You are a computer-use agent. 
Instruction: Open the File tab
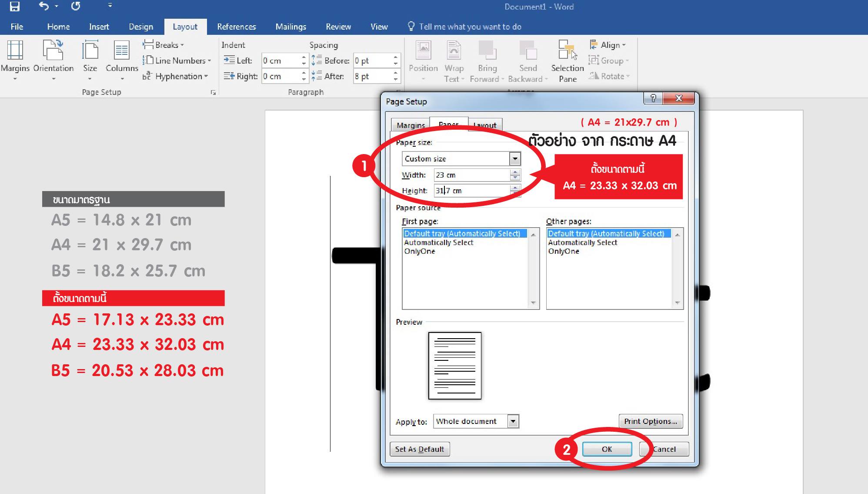pyautogui.click(x=17, y=27)
